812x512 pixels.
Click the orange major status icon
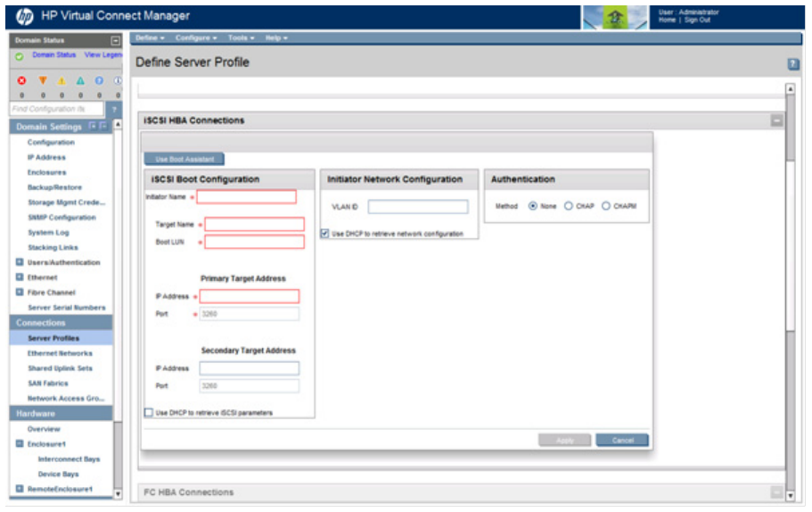pyautogui.click(x=43, y=80)
